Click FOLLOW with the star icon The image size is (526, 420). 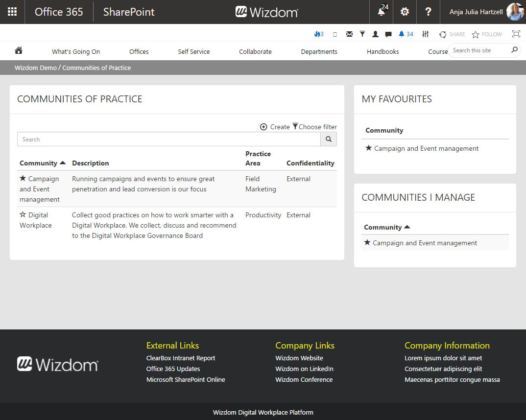point(486,34)
